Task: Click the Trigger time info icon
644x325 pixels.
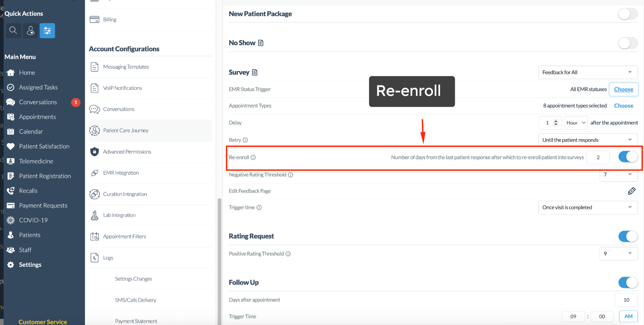Action: pos(259,207)
